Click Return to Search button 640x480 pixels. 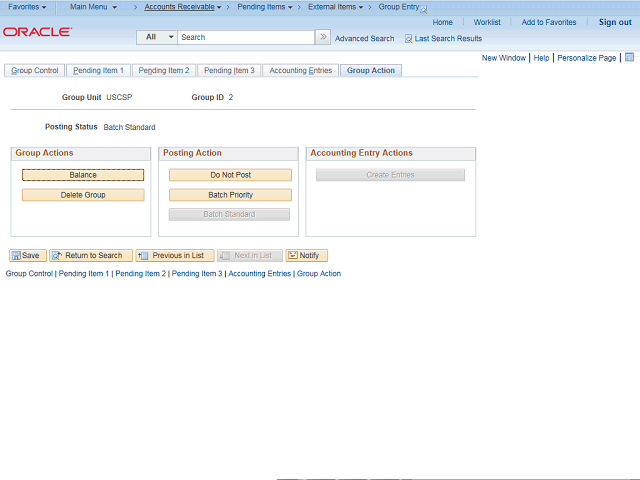[x=91, y=256]
